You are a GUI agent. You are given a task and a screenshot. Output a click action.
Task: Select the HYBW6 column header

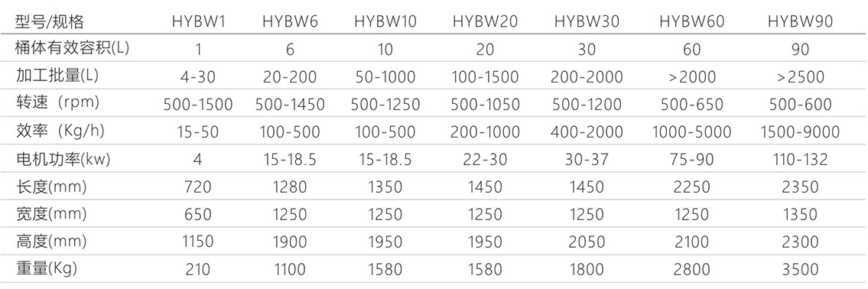coord(290,22)
